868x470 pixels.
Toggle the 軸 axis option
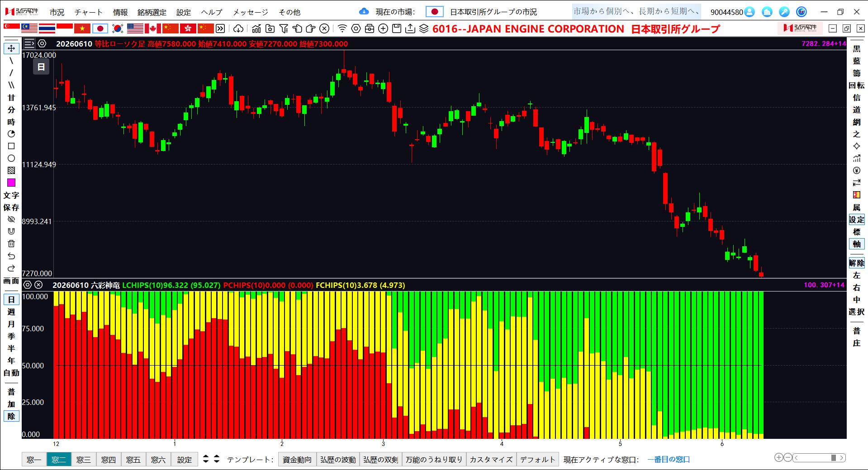857,244
